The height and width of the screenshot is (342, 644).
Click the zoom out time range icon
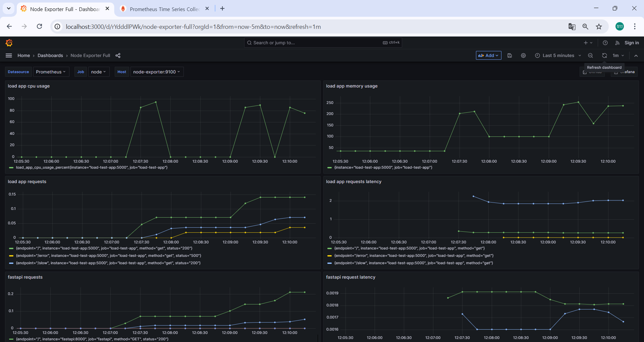pyautogui.click(x=590, y=56)
